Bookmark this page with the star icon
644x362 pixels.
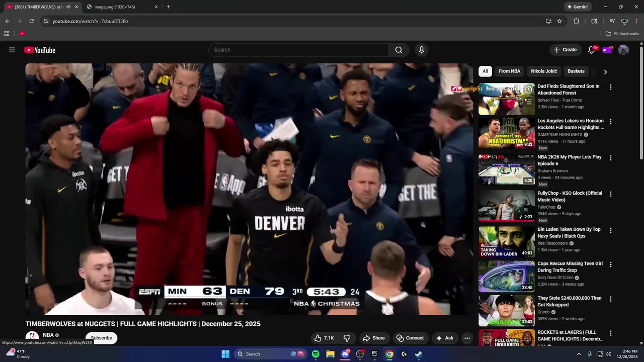[559, 21]
